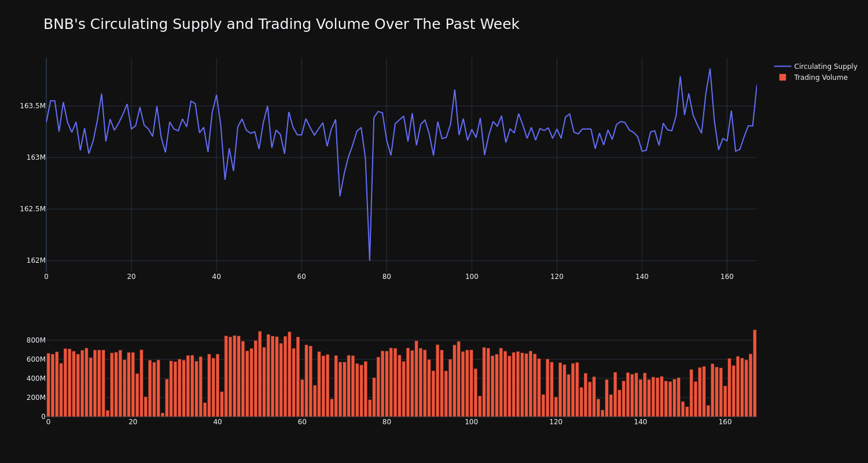Click the 200M volume axis label

[x=35, y=398]
